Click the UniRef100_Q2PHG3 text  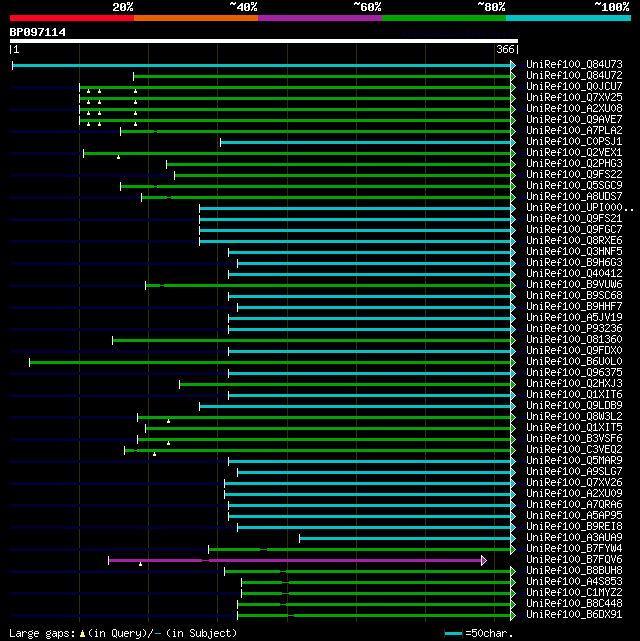pos(574,164)
